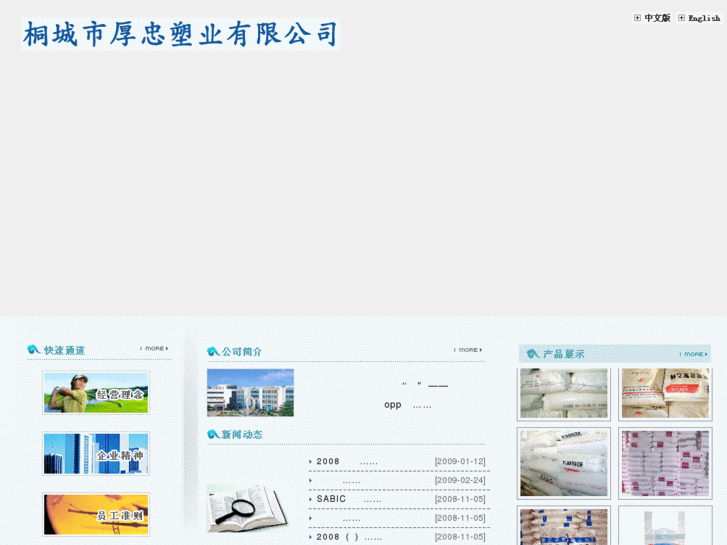Click the 新闻动态 section swirl icon
This screenshot has width=727, height=545.
pyautogui.click(x=213, y=434)
